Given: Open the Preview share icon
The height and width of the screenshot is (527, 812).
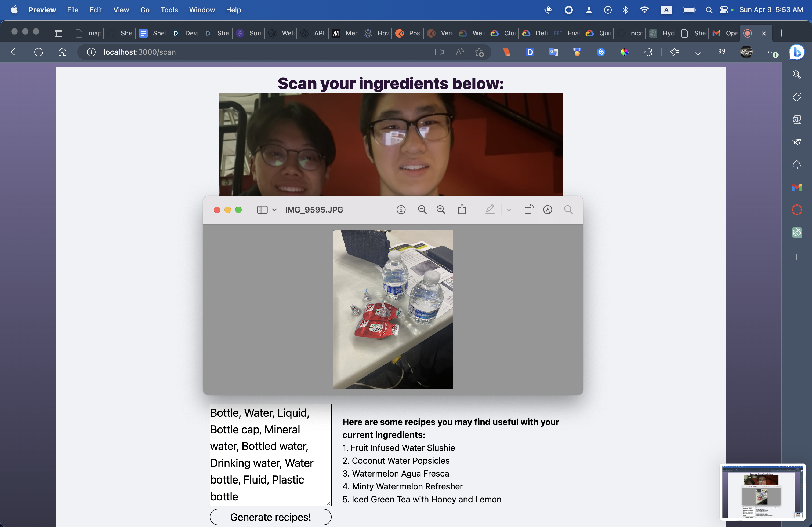Looking at the screenshot, I should pos(462,209).
